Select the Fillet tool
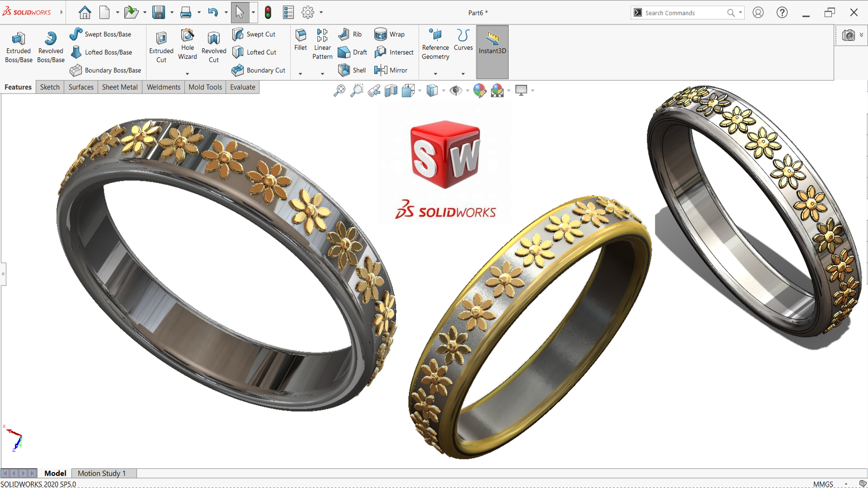The height and width of the screenshot is (488, 868). (300, 40)
